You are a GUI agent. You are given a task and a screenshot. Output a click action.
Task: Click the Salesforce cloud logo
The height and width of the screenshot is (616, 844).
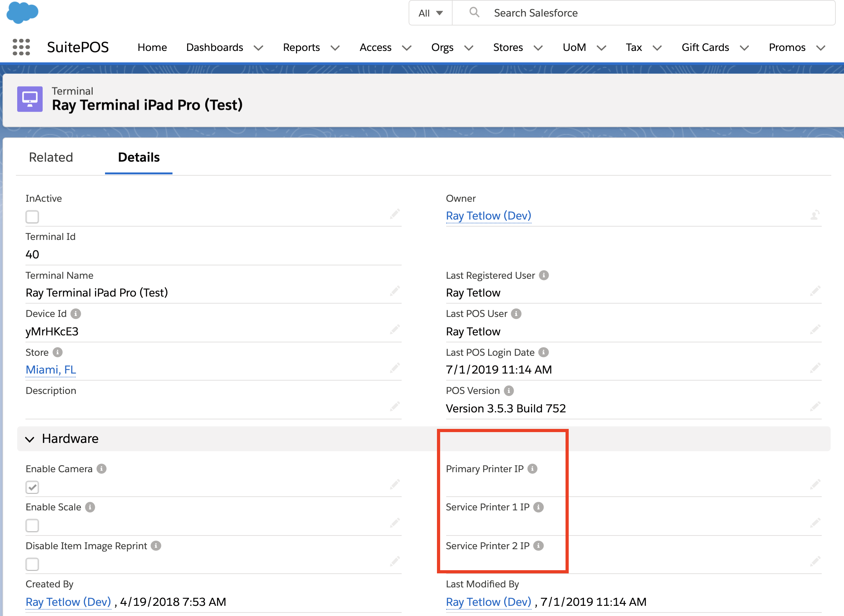click(x=22, y=12)
